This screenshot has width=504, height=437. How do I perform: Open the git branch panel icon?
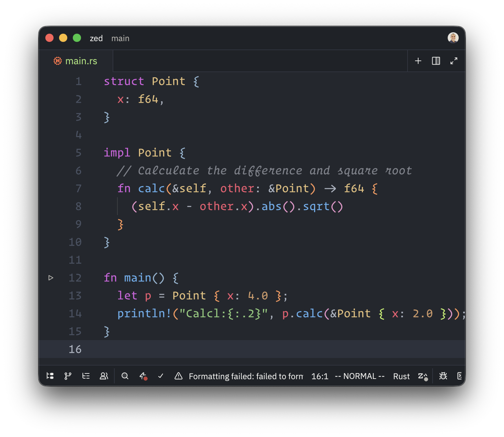pyautogui.click(x=68, y=376)
